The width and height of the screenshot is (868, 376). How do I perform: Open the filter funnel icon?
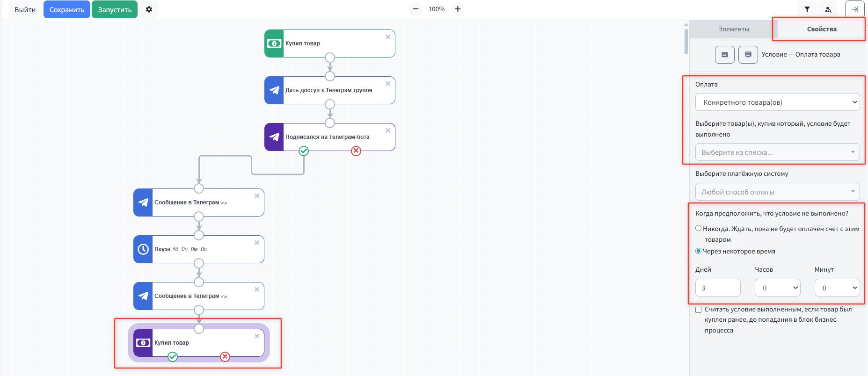coord(807,9)
